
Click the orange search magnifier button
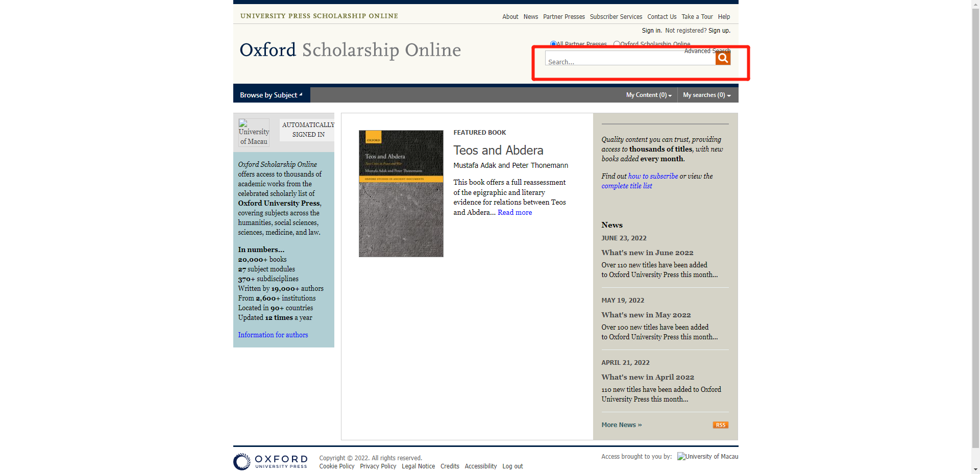(723, 58)
